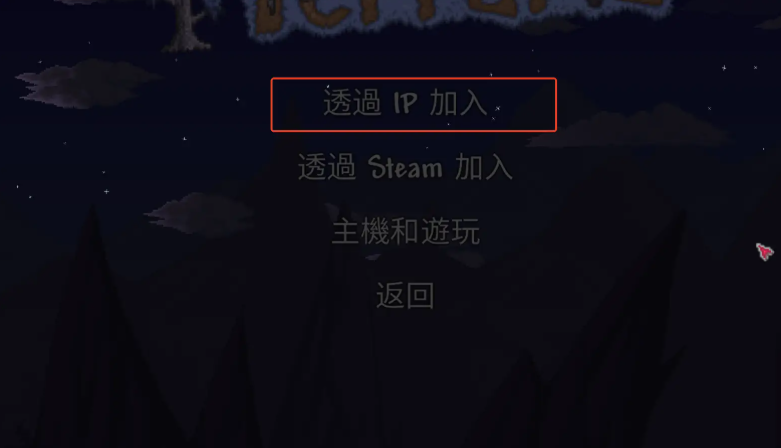Image resolution: width=781 pixels, height=448 pixels.
Task: Click the red highlight border of IP option
Action: pos(413,79)
